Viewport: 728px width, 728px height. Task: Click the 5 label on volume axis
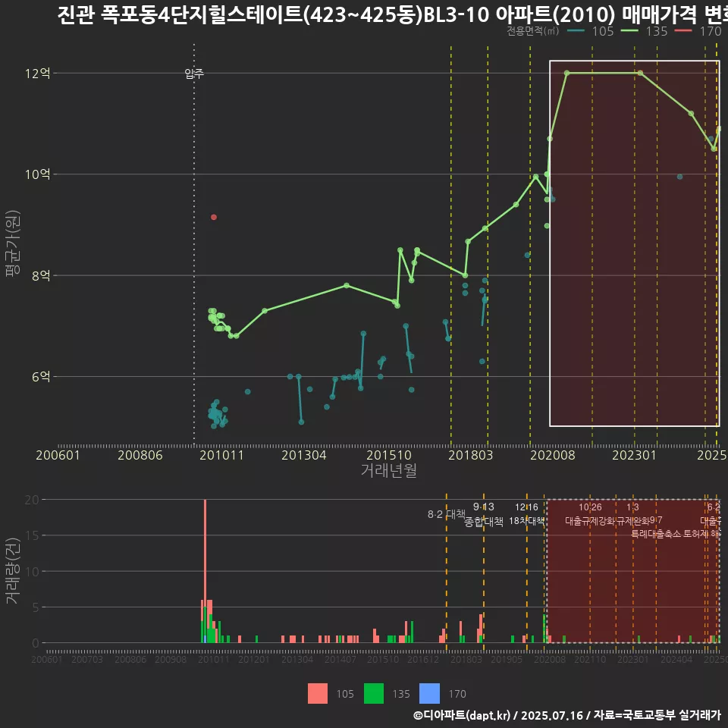click(x=36, y=607)
